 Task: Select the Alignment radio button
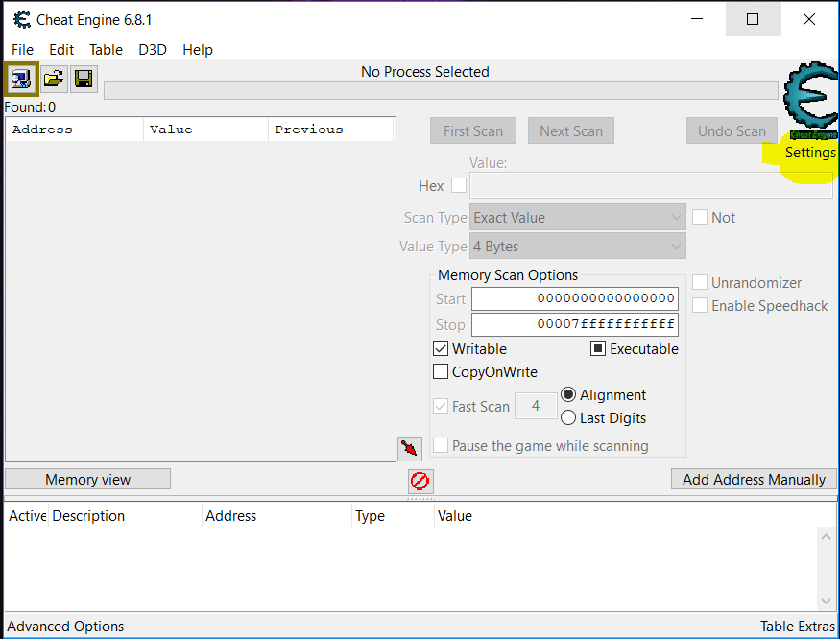coord(568,394)
